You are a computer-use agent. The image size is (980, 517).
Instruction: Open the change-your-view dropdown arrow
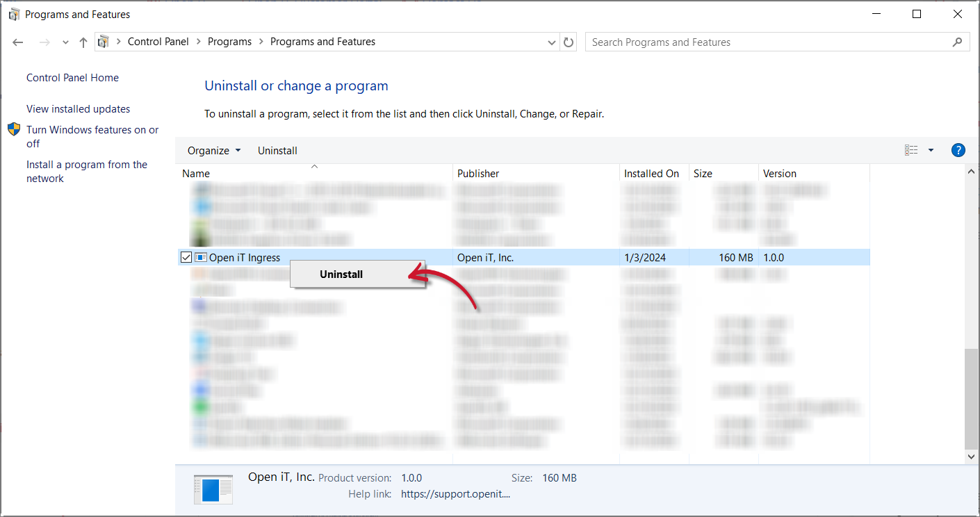[x=930, y=150]
